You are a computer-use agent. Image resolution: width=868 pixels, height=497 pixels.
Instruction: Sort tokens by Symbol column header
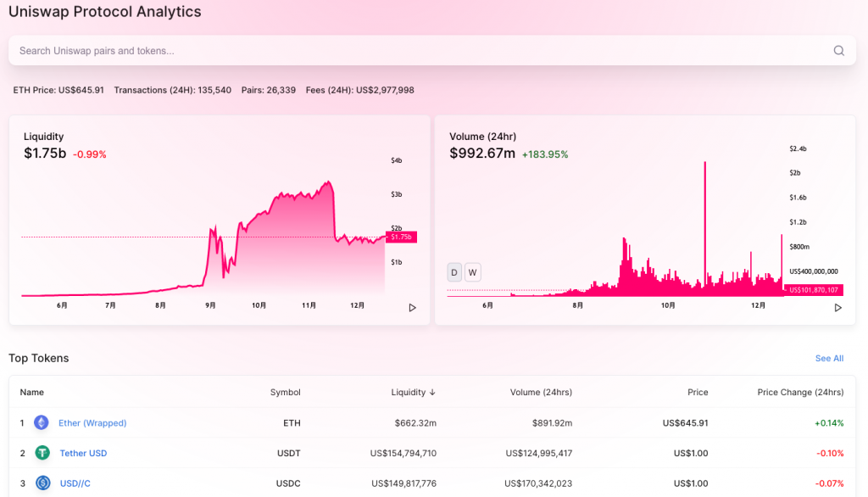(285, 393)
